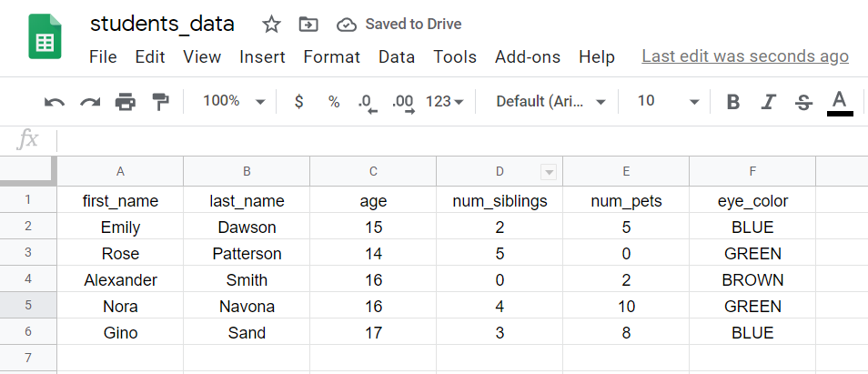
Task: Open the Google Sheets home icon
Action: tap(45, 36)
